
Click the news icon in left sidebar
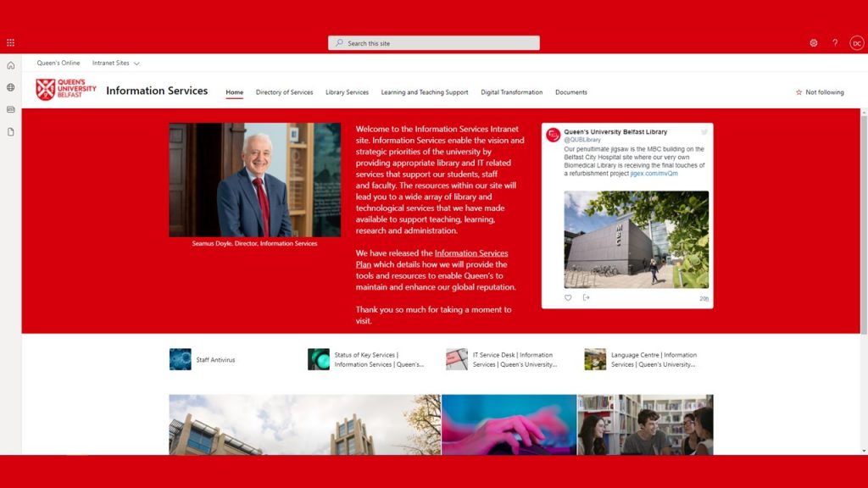click(11, 109)
